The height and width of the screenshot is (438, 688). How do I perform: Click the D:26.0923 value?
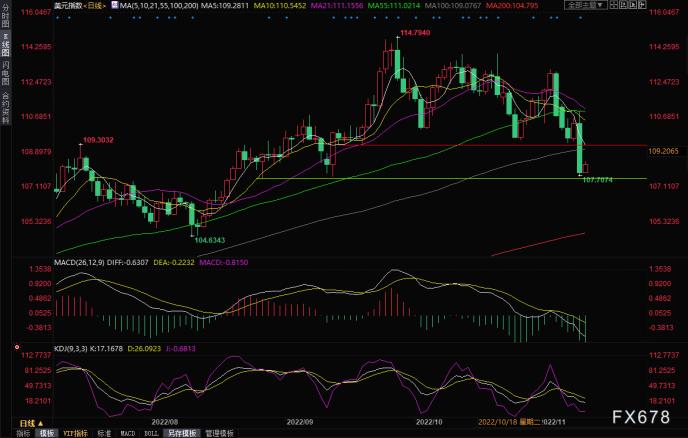pos(144,349)
